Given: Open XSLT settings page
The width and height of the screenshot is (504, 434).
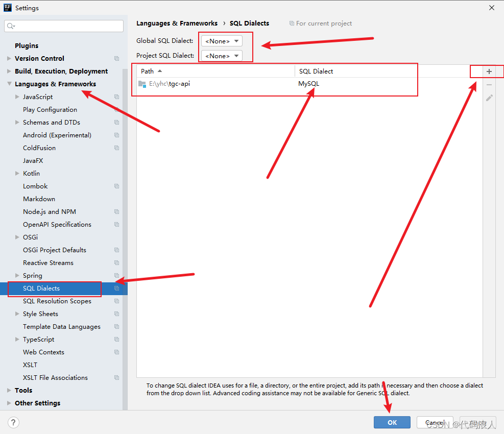Looking at the screenshot, I should 30,365.
